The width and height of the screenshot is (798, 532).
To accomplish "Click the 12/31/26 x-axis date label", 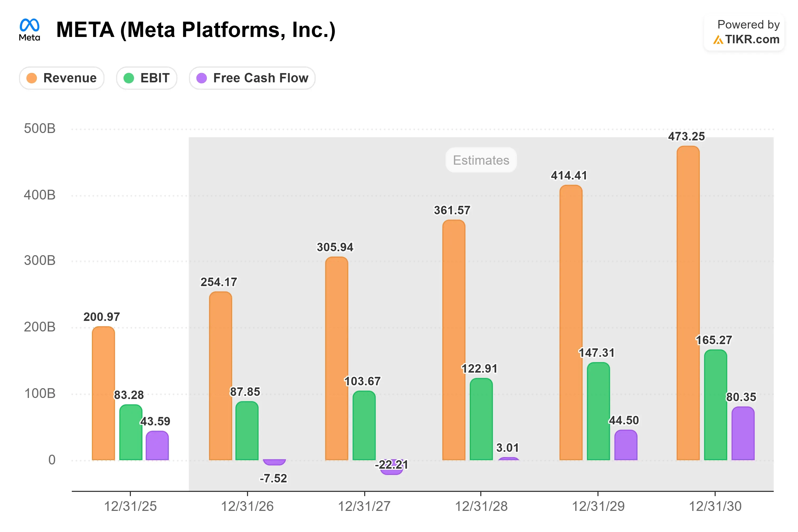I will 247,506.
